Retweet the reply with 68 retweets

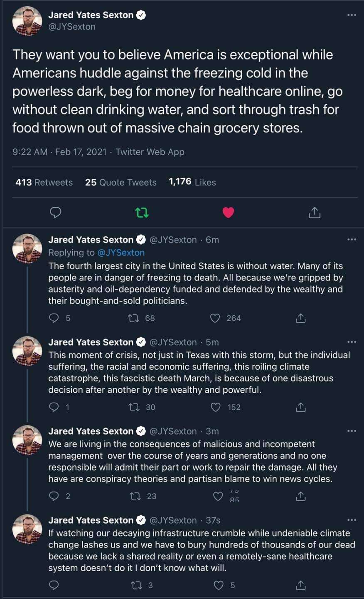pyautogui.click(x=134, y=318)
